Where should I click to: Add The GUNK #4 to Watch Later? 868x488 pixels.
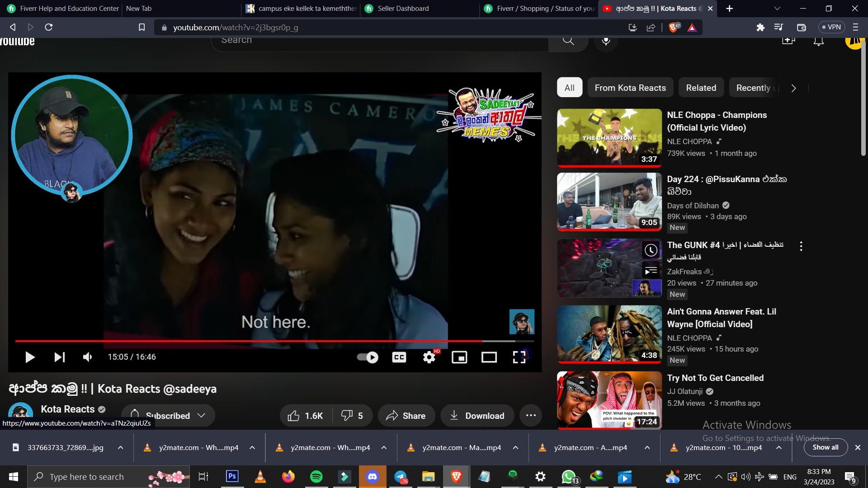[651, 250]
